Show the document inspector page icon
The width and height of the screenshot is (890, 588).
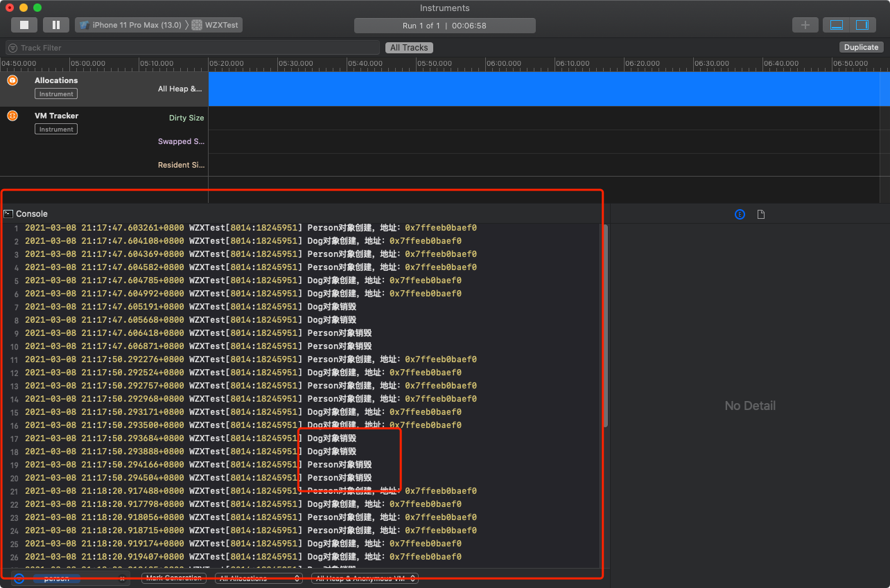(761, 215)
